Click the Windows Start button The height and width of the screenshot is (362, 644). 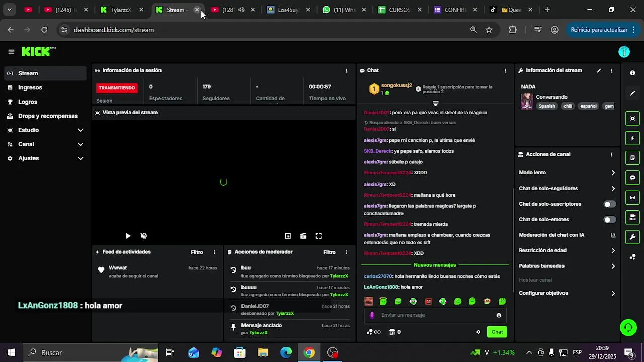point(11,353)
